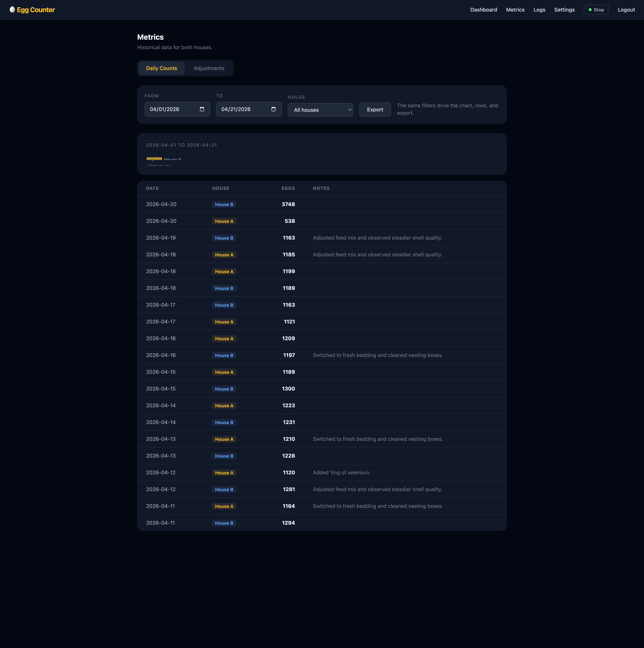
Task: Open Dashboard from the top navigation
Action: tap(483, 10)
